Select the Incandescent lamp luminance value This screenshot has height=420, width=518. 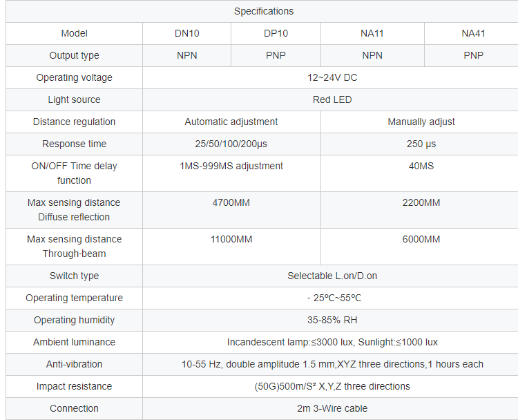point(332,342)
